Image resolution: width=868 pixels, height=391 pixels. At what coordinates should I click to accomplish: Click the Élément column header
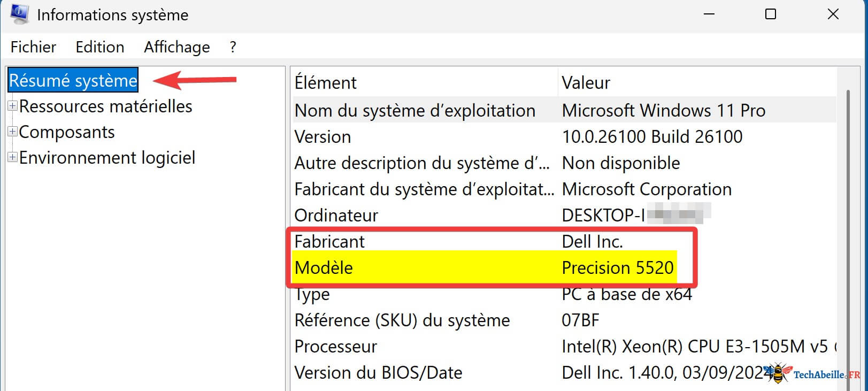325,82
